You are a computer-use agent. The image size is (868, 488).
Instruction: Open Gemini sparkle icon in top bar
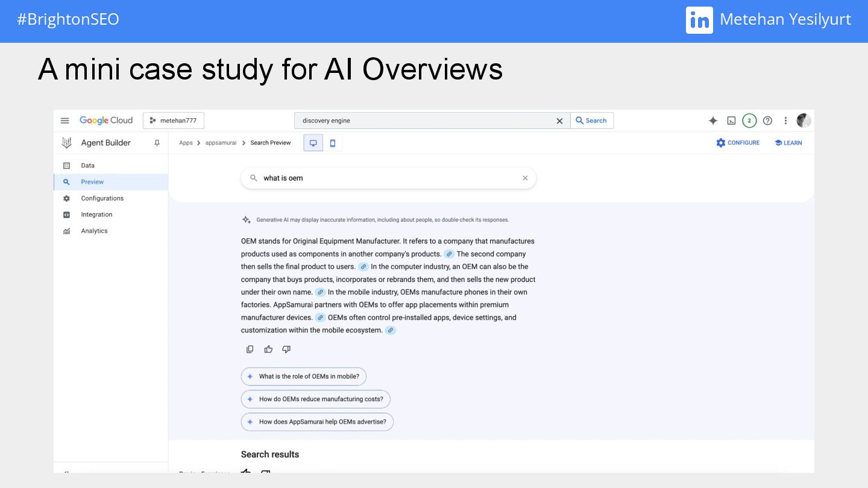pos(713,120)
